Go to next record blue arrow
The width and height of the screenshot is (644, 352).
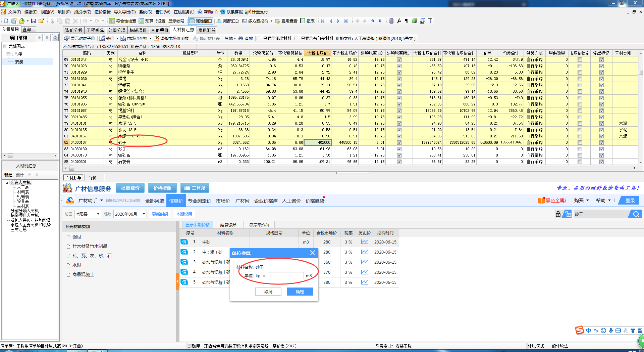[338, 21]
